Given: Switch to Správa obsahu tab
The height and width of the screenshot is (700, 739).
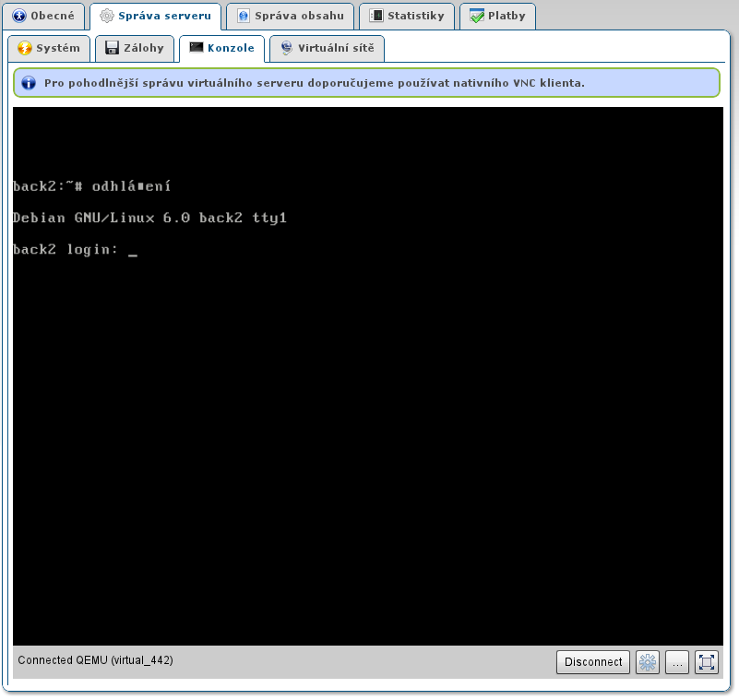Looking at the screenshot, I should click(291, 16).
